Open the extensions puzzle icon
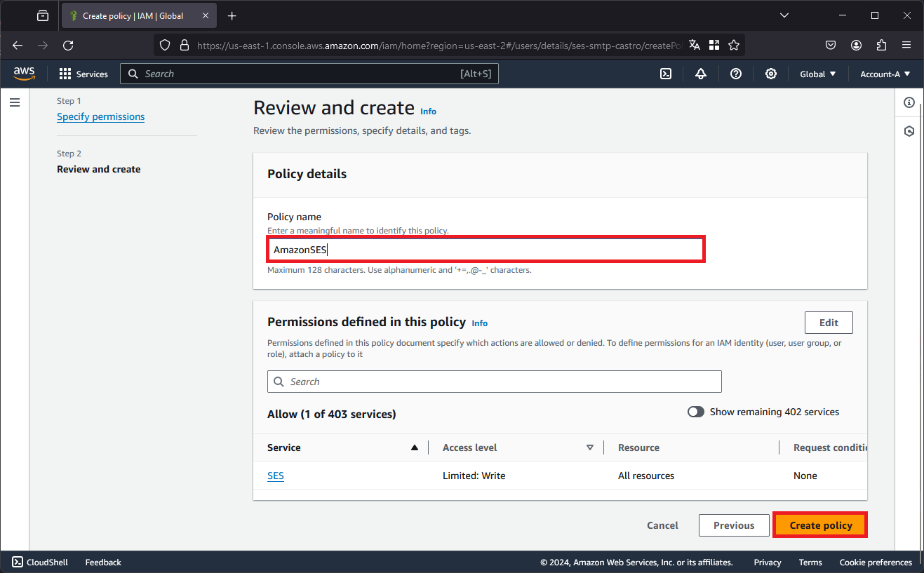924x573 pixels. coord(882,45)
